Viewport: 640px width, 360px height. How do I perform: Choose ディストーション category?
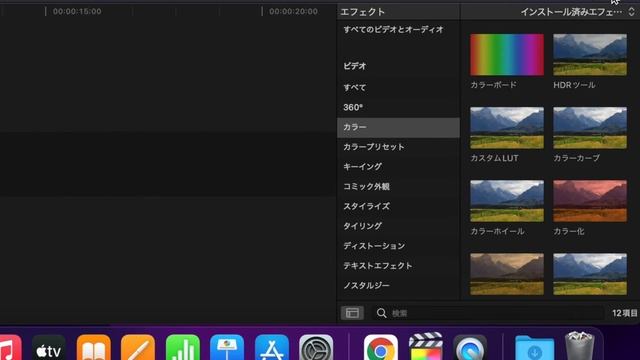[x=398, y=246]
